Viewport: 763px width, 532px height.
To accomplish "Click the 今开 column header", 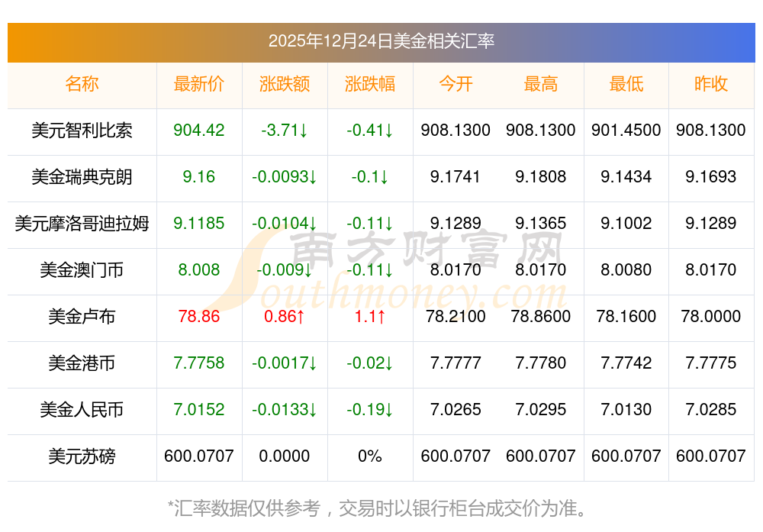I will pyautogui.click(x=456, y=84).
